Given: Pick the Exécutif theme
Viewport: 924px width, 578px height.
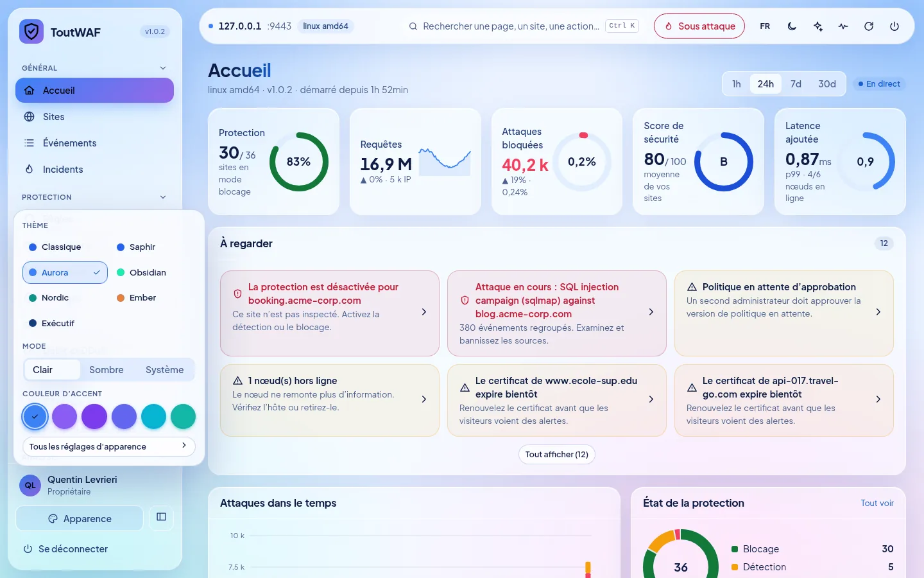Looking at the screenshot, I should (x=65, y=323).
